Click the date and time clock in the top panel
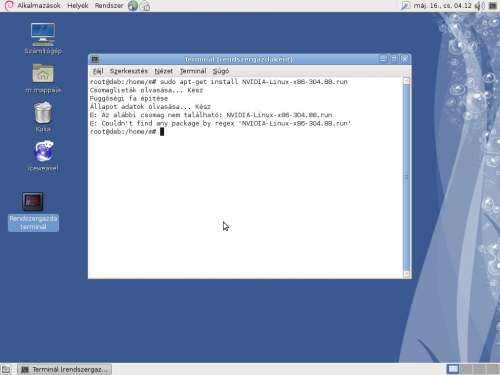The width and height of the screenshot is (500, 375). [443, 6]
